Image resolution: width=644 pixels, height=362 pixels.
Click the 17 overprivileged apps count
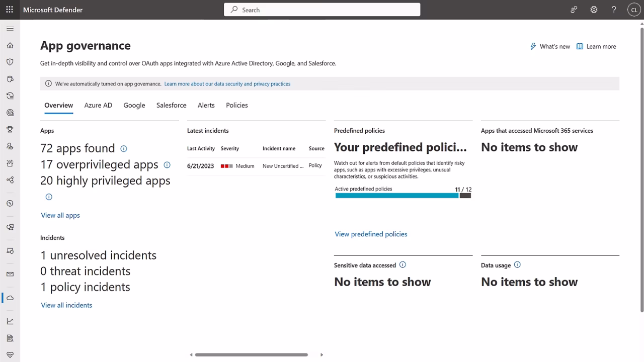tap(99, 164)
